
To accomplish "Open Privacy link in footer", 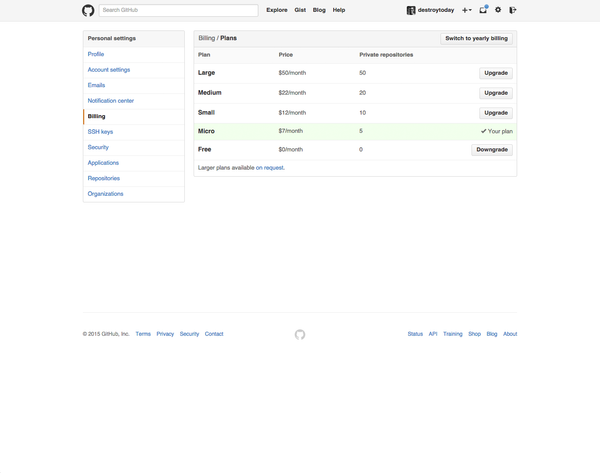I will 165,334.
